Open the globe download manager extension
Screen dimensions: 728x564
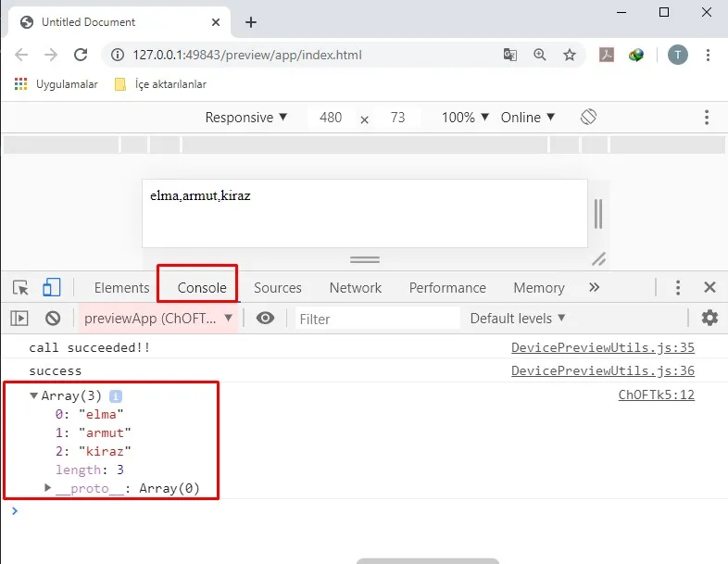636,55
